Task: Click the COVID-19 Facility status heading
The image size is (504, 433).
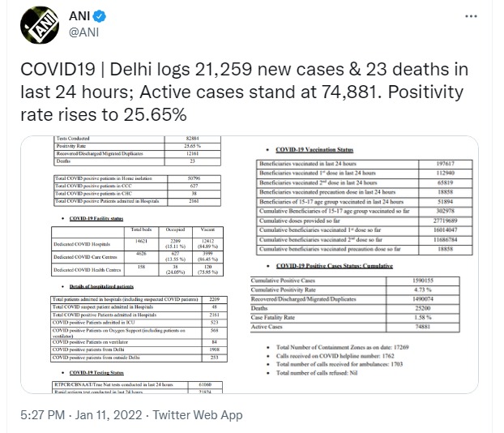Action: pyautogui.click(x=96, y=218)
